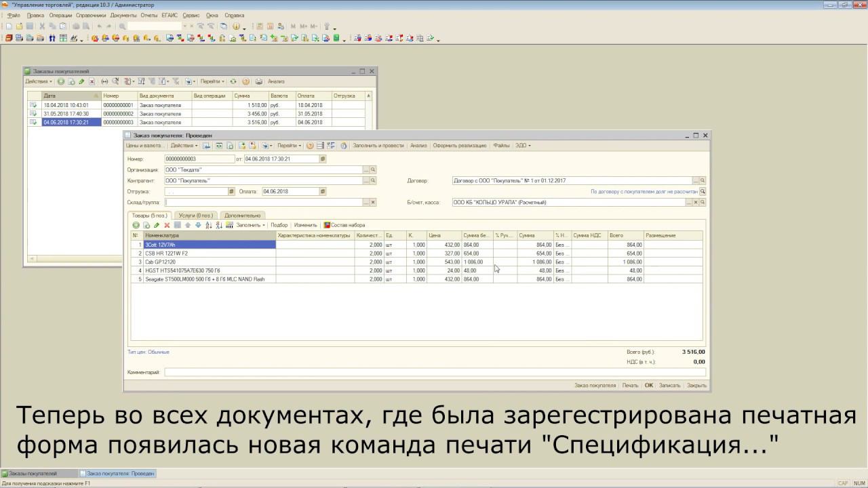The width and height of the screenshot is (868, 488).
Task: Click the open file folder icon in main toolbar
Action: pyautogui.click(x=19, y=26)
